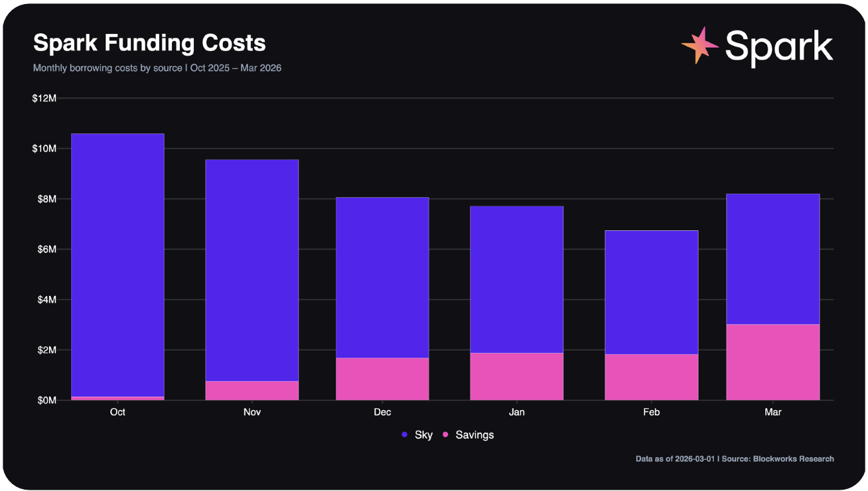868x491 pixels.
Task: Select the January Savings bar segment
Action: (x=517, y=376)
